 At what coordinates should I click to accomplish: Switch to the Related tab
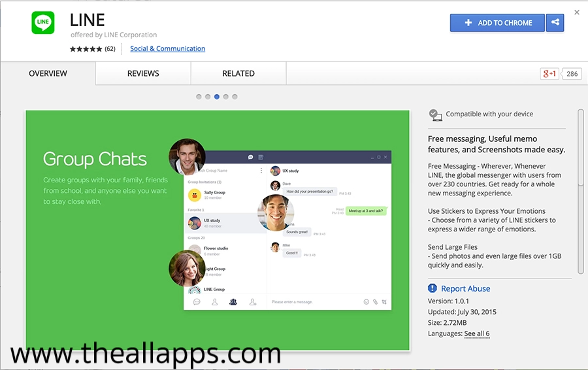click(x=238, y=74)
